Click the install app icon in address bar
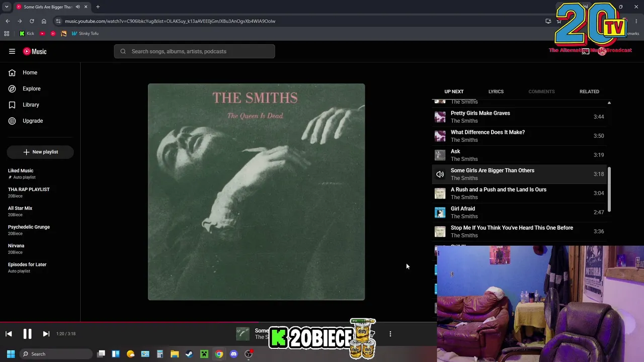This screenshot has height=362, width=644. 548,21
